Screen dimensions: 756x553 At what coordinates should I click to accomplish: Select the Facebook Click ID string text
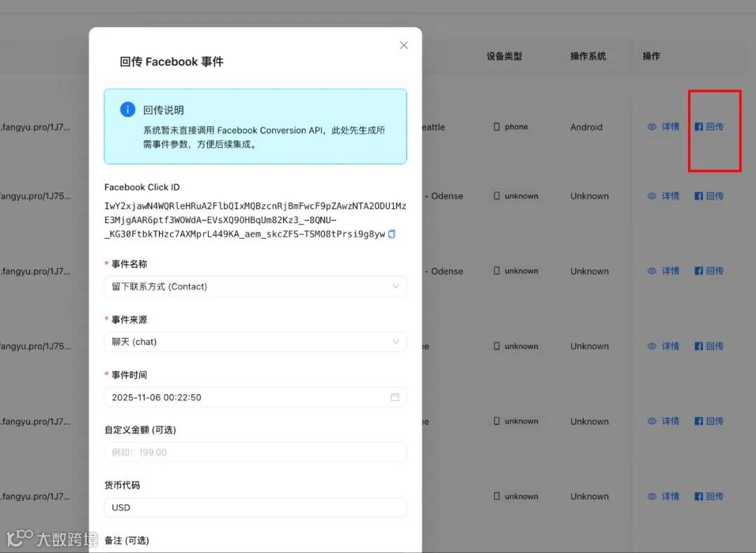pyautogui.click(x=255, y=220)
